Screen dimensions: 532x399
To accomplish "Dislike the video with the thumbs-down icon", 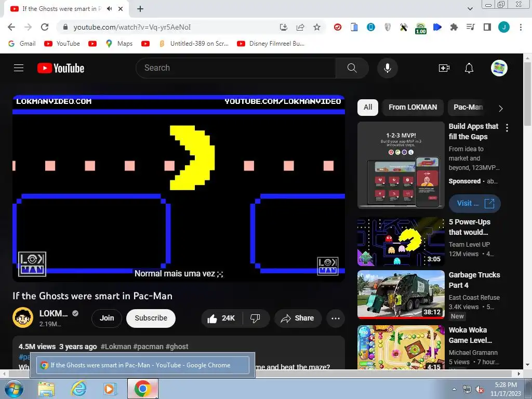I will [x=255, y=318].
